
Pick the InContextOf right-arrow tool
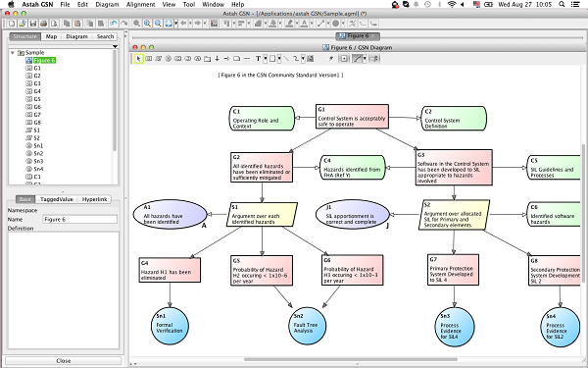[x=227, y=59]
